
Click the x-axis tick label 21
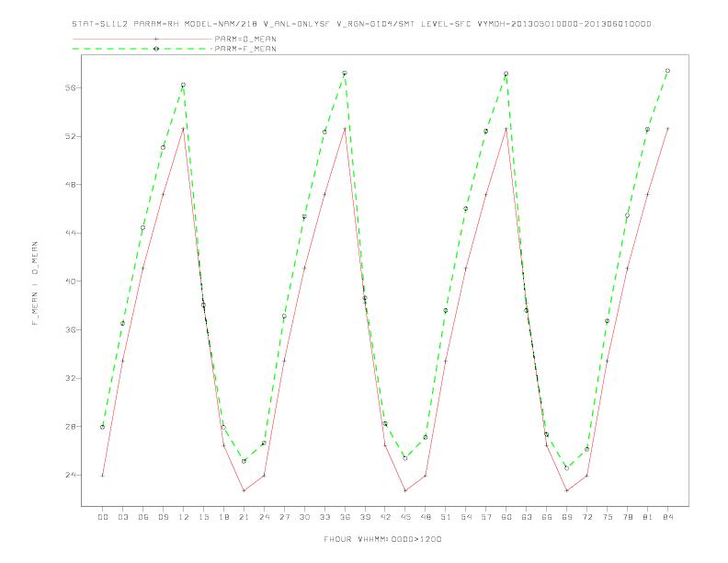[x=244, y=517]
